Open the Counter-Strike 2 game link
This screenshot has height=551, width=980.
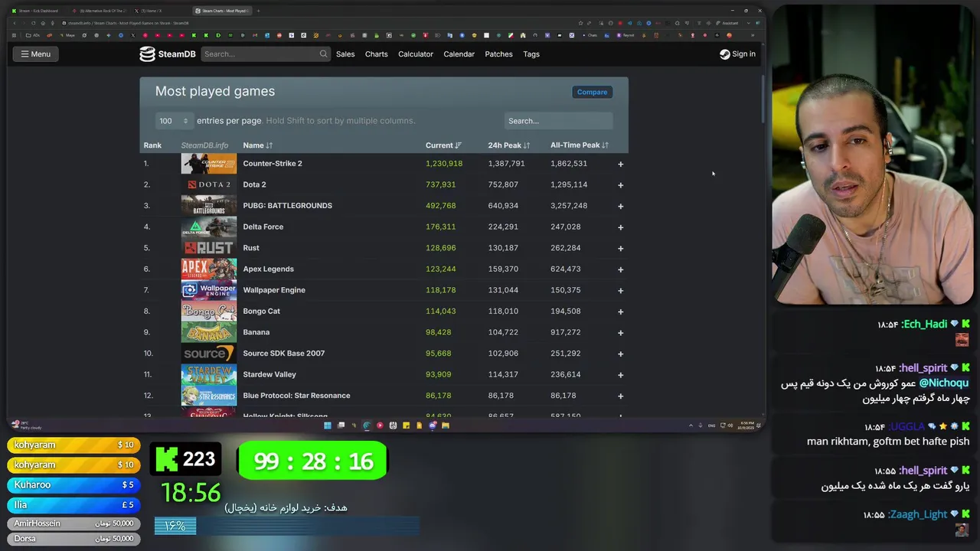click(x=273, y=164)
